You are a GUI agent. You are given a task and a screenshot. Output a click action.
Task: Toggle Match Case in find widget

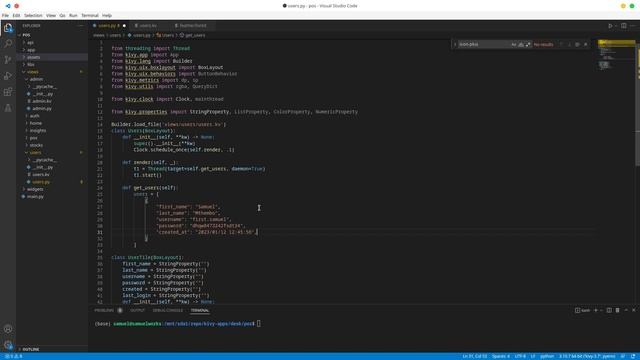click(x=514, y=44)
